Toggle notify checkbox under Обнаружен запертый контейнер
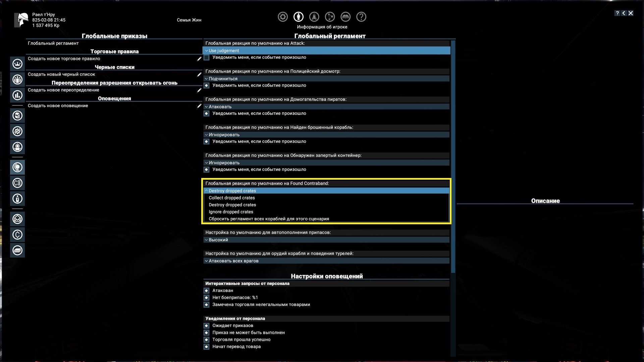 point(207,170)
